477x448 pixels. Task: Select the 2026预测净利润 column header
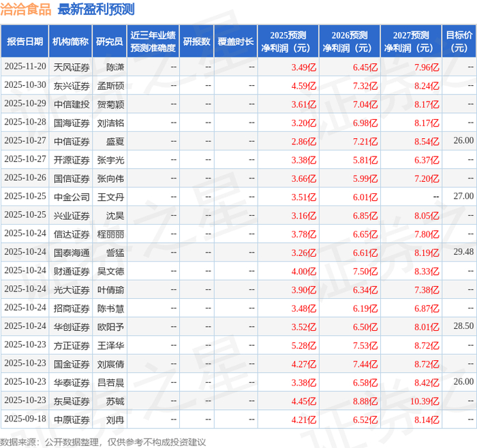[x=350, y=42]
